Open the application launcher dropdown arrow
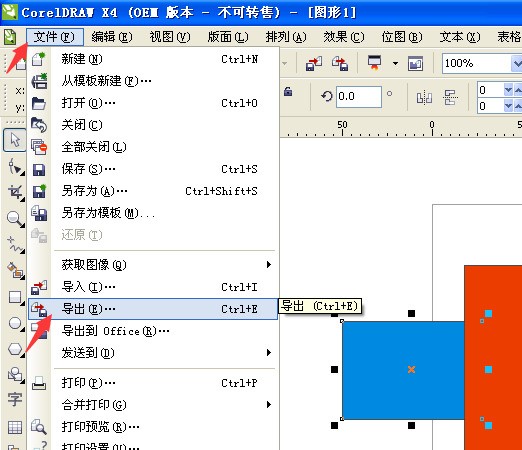Viewport: 522px width, 450px height. (395, 63)
